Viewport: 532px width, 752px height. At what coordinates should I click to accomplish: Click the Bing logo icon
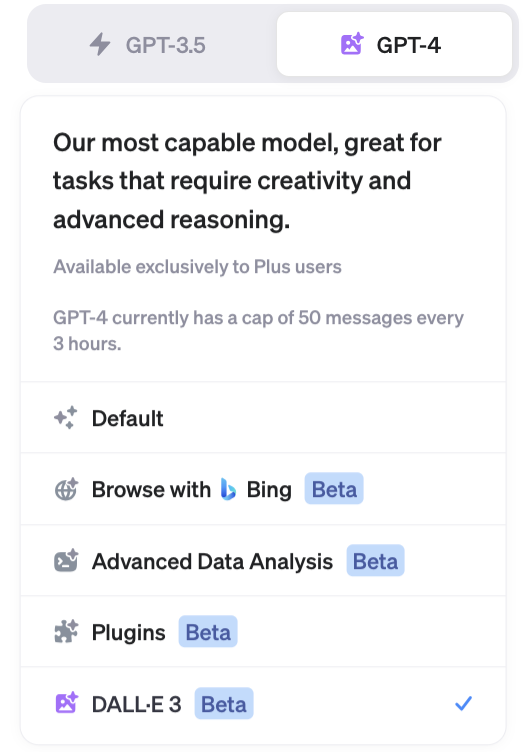pyautogui.click(x=228, y=489)
